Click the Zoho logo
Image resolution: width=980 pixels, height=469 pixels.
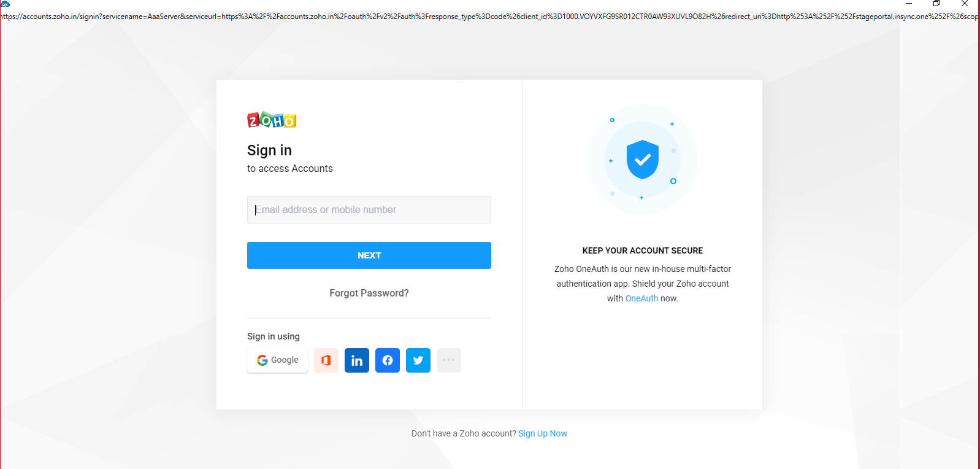(272, 120)
